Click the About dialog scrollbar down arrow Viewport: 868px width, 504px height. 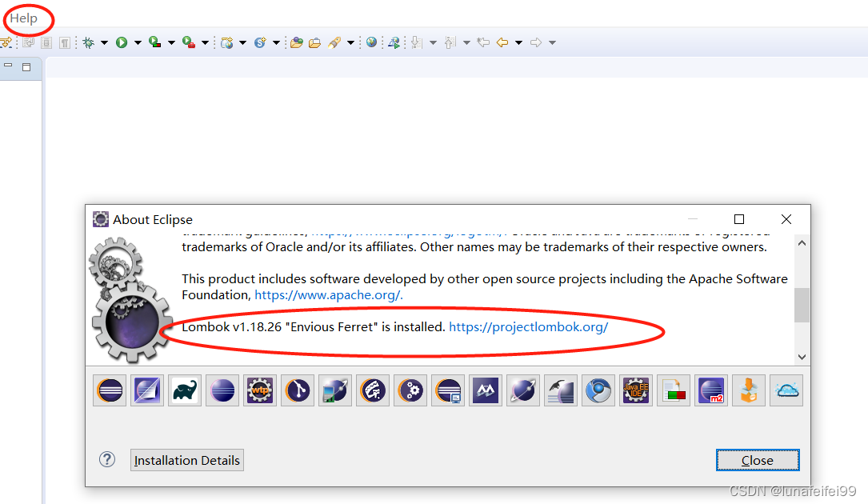[x=802, y=358]
